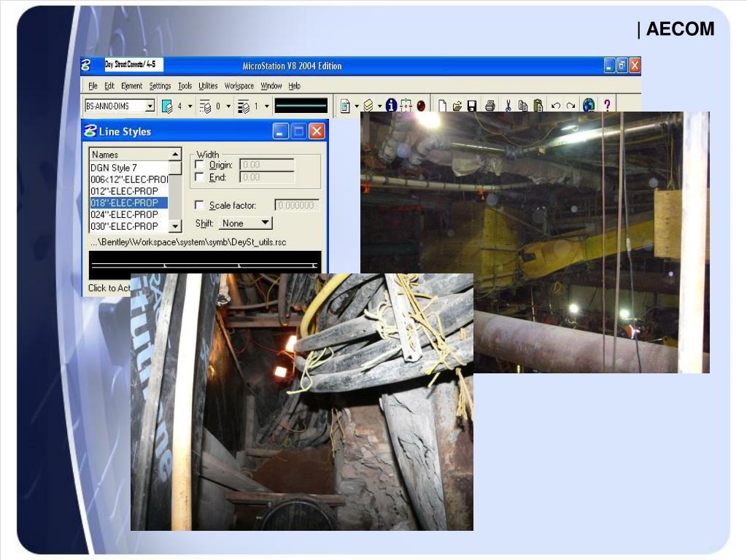
Task: Click the purple Help question mark icon
Action: pyautogui.click(x=607, y=105)
